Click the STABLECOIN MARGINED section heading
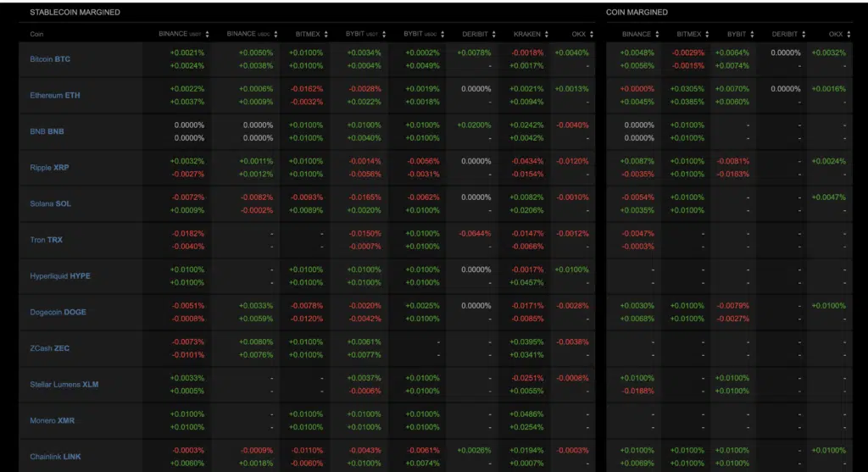Screen dimensions: 868x472 [x=75, y=12]
